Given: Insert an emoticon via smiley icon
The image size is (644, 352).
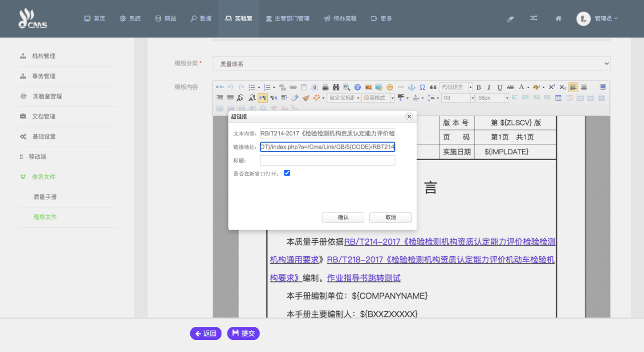Looking at the screenshot, I should [x=389, y=87].
